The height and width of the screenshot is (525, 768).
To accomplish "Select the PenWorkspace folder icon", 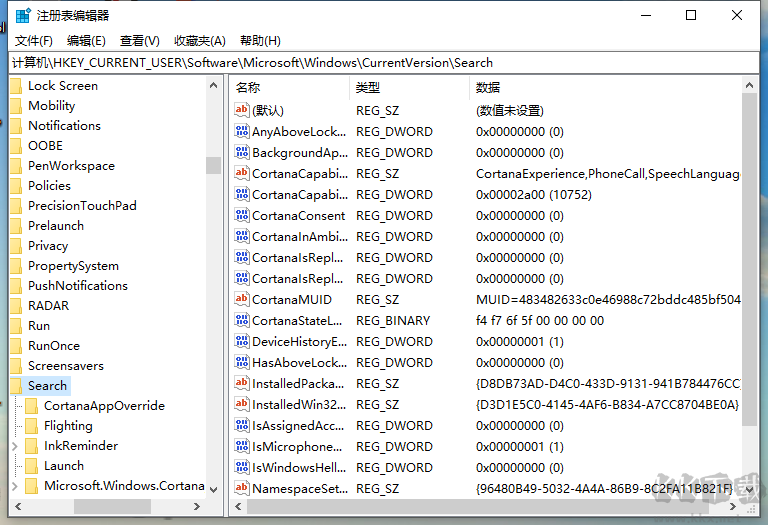I will [16, 166].
